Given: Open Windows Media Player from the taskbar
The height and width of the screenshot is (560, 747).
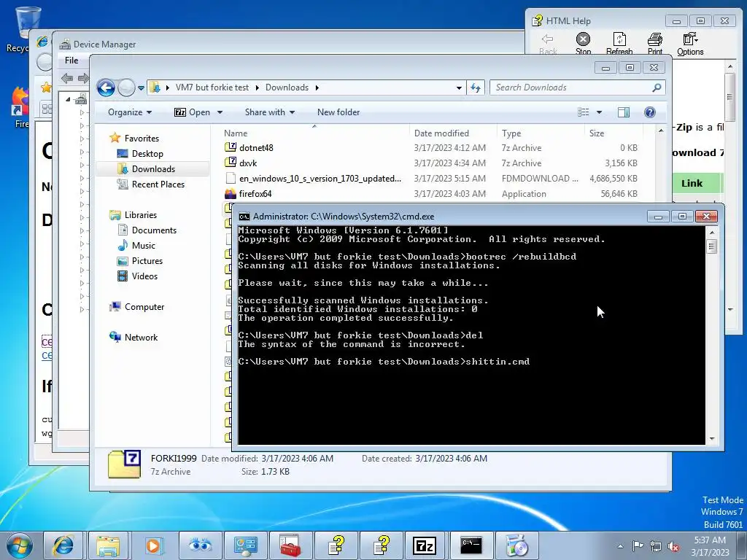Looking at the screenshot, I should (x=153, y=545).
